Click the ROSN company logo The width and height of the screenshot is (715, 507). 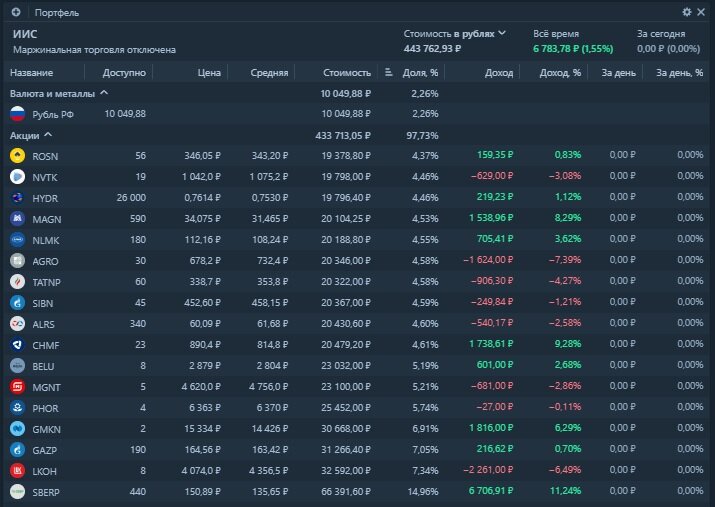pos(17,156)
